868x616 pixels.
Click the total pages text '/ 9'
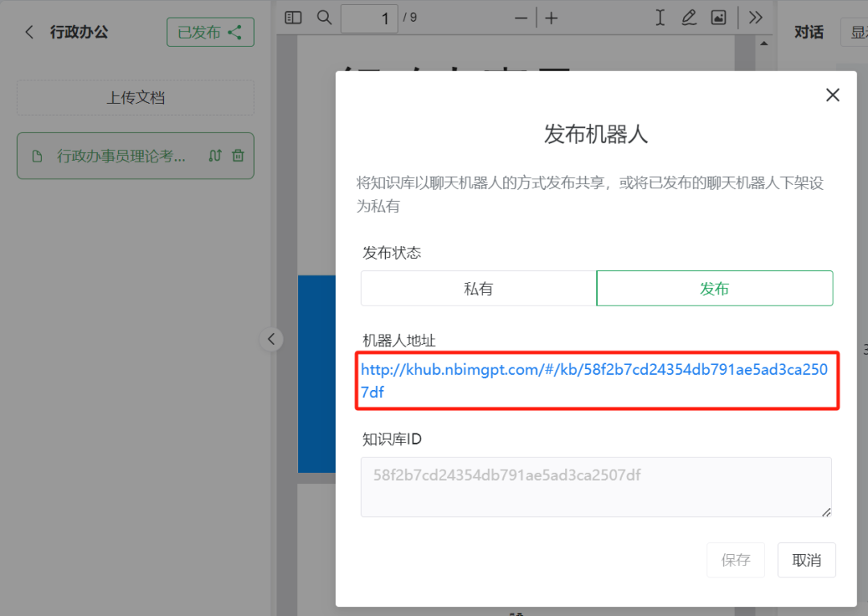[410, 18]
